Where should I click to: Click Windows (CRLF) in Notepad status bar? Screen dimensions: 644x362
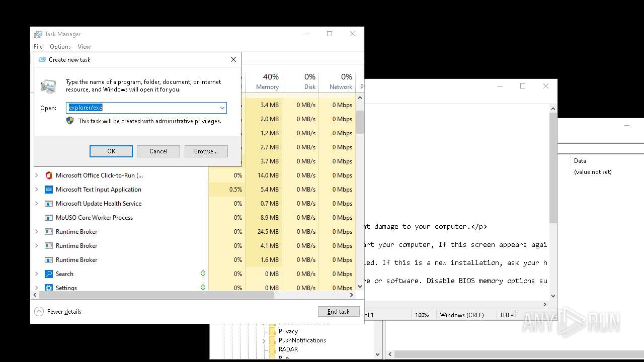pyautogui.click(x=462, y=315)
